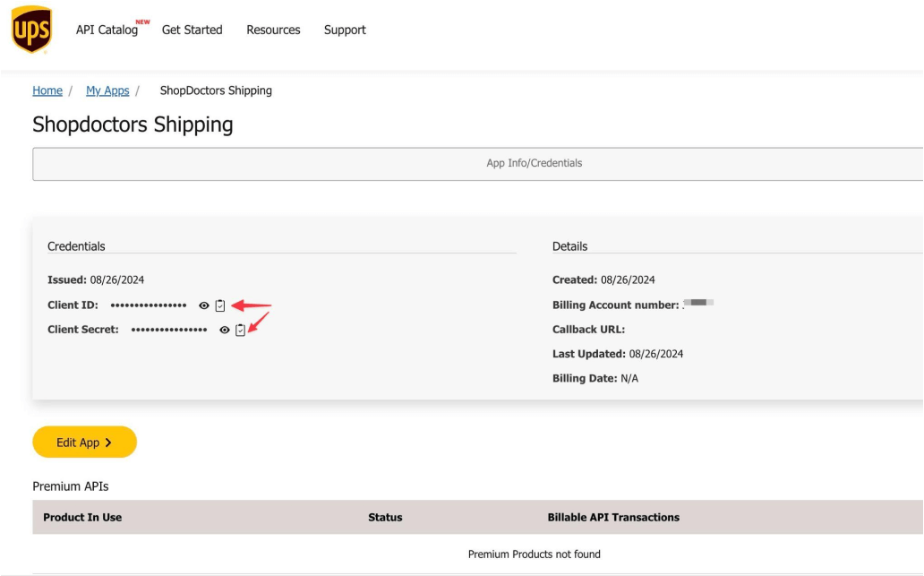The width and height of the screenshot is (924, 576).
Task: Click the Created date 08/26/2024
Action: (628, 280)
